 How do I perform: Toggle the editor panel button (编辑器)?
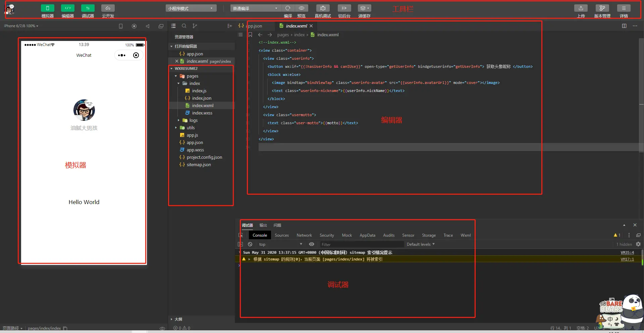pos(67,8)
